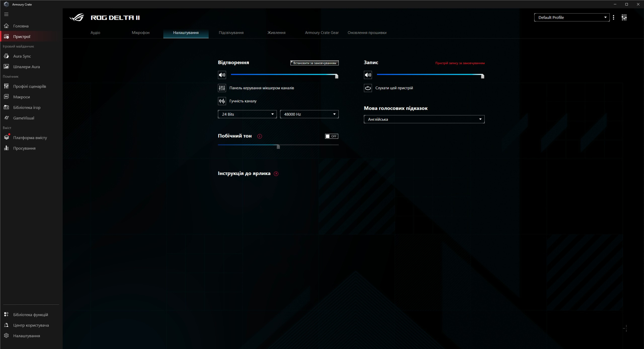Open the equalizer sliders icon beside the profile
Viewport: 644px width, 349px height.
tap(624, 17)
